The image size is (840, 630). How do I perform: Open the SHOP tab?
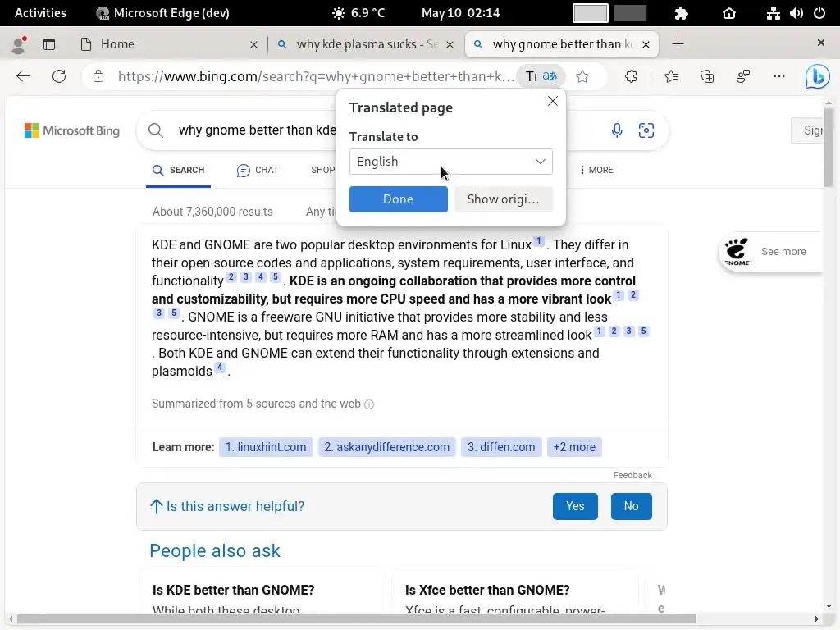(322, 171)
